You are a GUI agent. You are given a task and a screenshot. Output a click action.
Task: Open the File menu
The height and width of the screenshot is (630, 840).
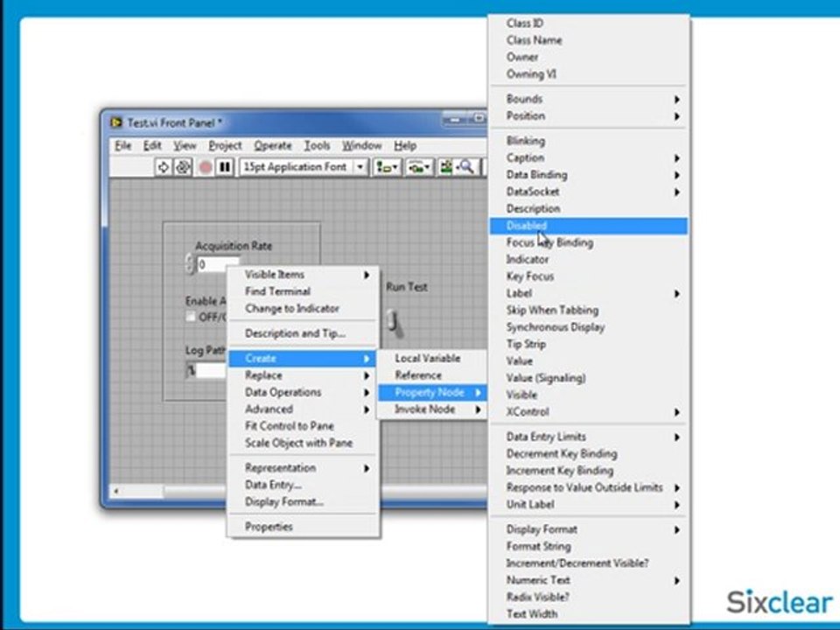point(122,146)
